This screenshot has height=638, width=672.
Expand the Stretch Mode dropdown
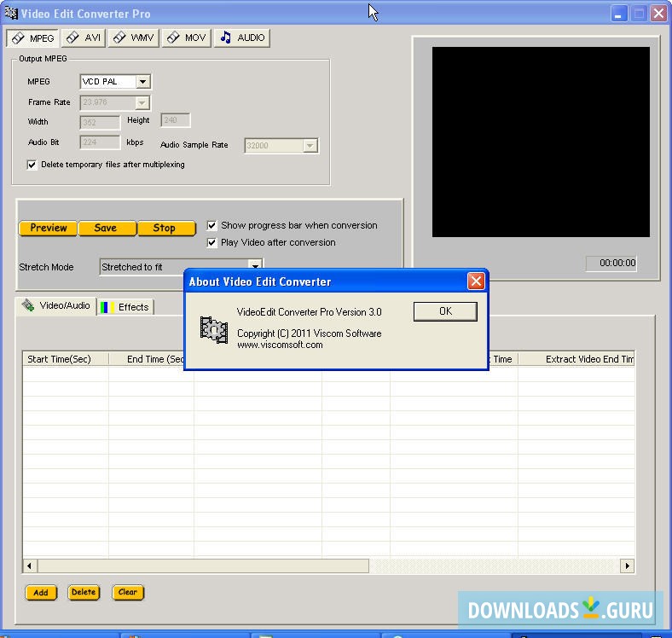256,265
